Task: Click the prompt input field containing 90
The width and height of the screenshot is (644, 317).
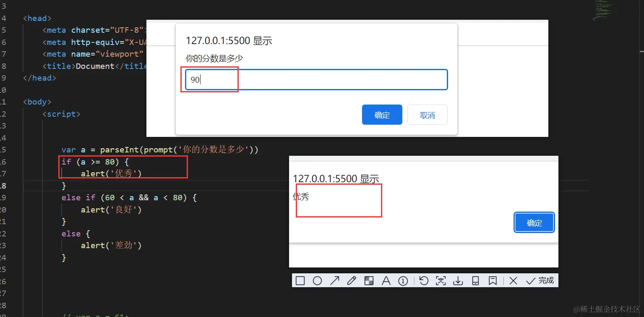Action: pyautogui.click(x=317, y=80)
